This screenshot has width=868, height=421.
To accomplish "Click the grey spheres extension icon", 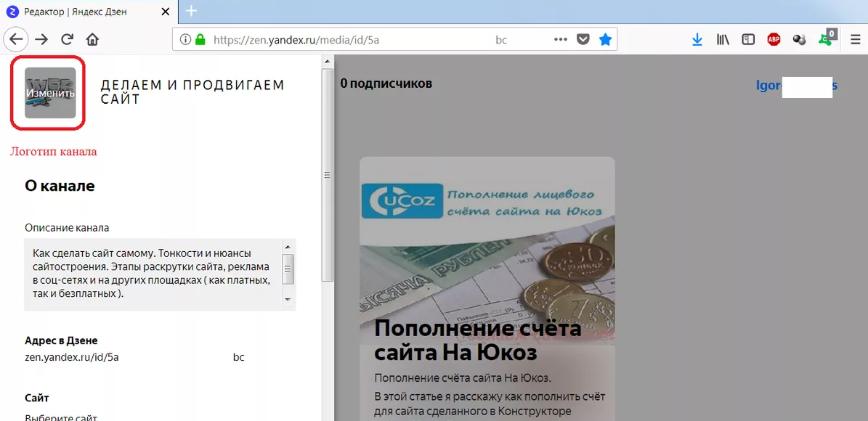I will 799,39.
